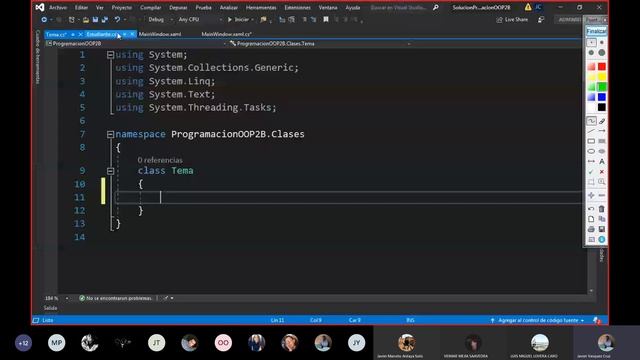Viewport: 640px width, 360px height.
Task: Click the Finalizar button on the annotation palette
Action: pos(596,31)
